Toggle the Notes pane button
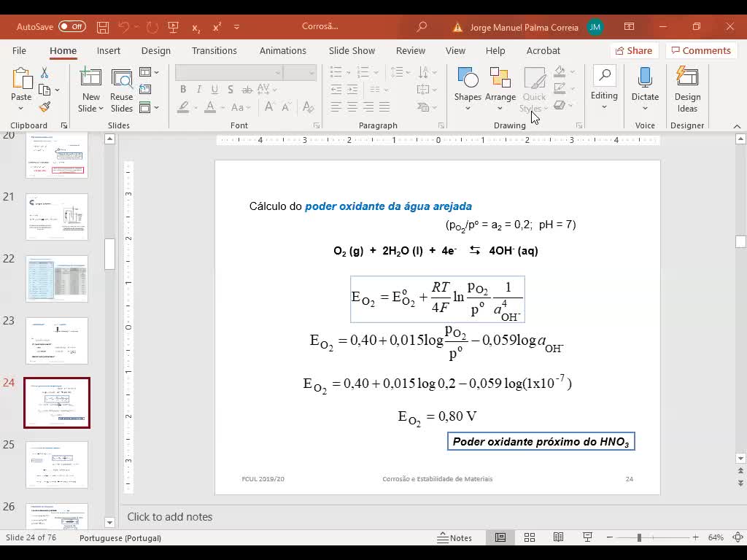 (x=454, y=537)
